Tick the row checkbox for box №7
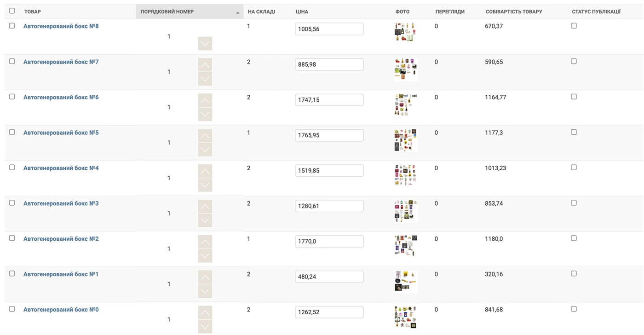 12,61
